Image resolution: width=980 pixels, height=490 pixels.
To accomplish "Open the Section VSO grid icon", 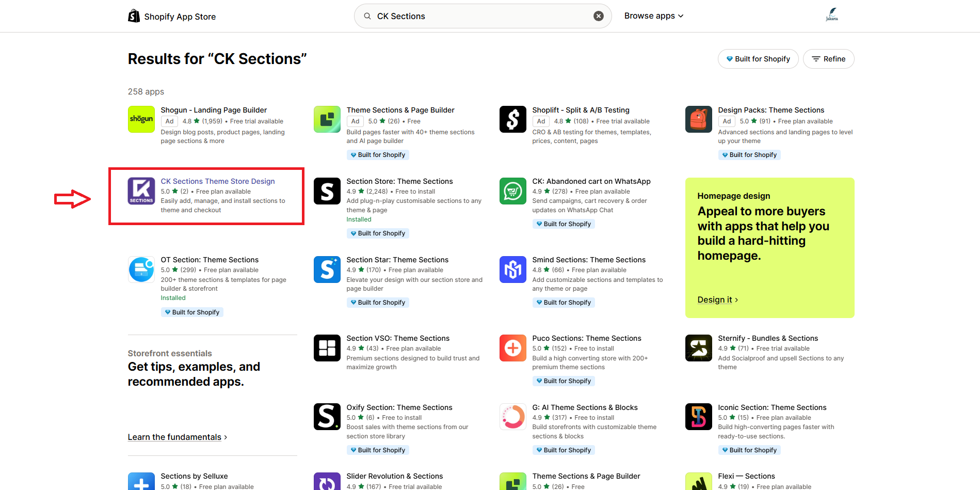I will (327, 348).
